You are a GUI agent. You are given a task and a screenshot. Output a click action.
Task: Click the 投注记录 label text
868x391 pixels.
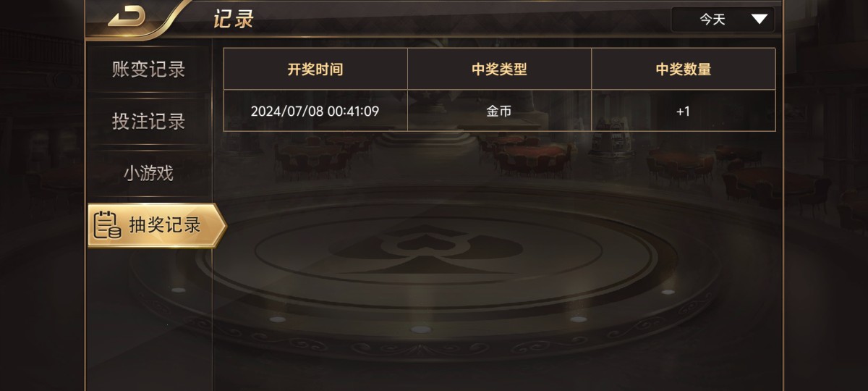pos(148,122)
